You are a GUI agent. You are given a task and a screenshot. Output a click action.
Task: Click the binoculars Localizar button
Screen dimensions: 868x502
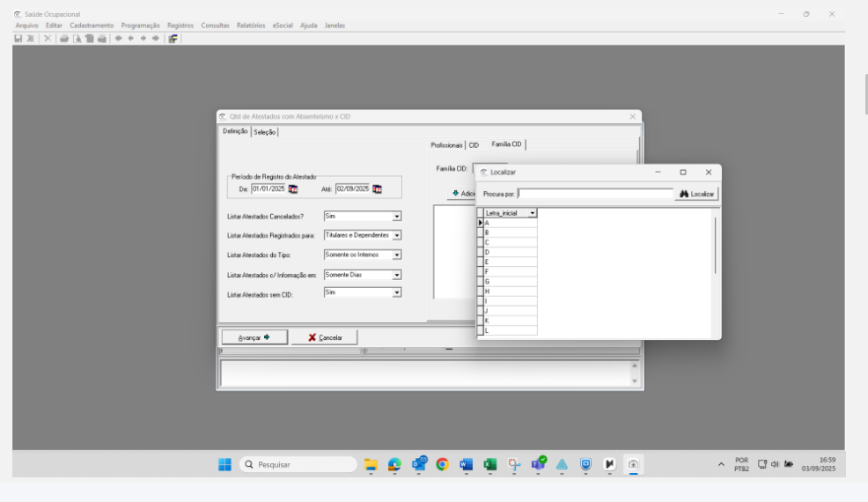697,194
